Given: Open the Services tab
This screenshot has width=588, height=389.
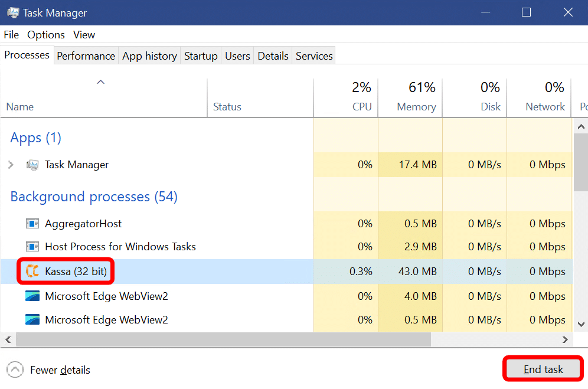Looking at the screenshot, I should (x=314, y=56).
